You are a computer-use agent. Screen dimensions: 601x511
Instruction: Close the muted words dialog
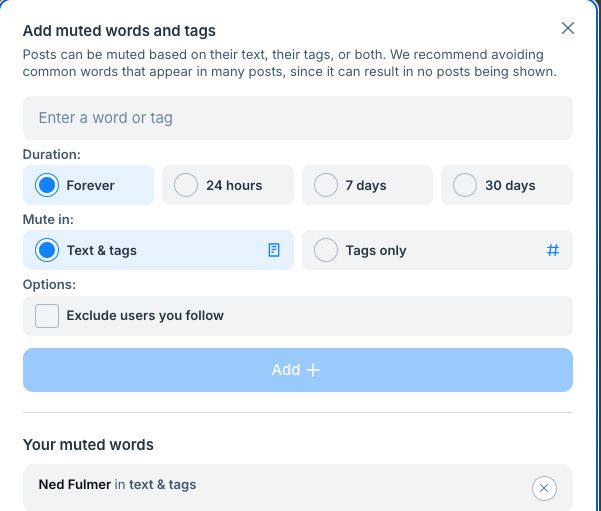(568, 28)
